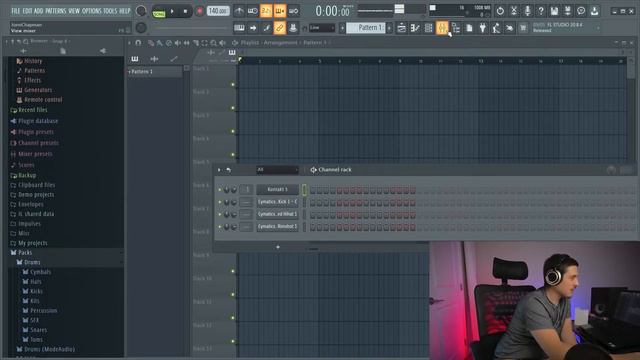Adjust the Kontakt 1 channel pan knob

(x=227, y=190)
